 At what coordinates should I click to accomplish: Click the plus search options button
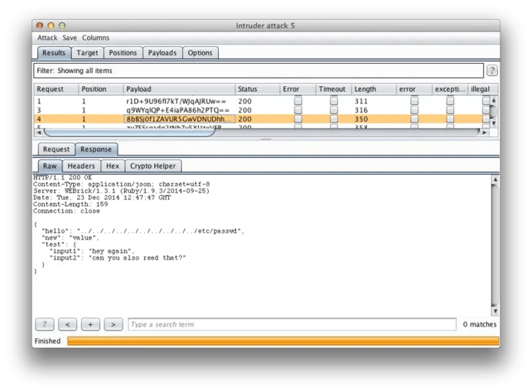[90, 324]
